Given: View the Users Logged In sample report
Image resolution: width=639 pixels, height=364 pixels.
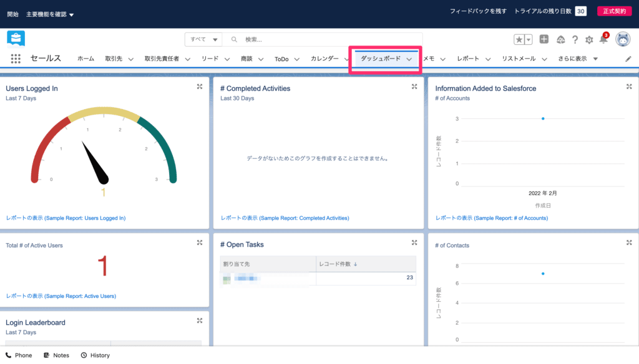Looking at the screenshot, I should [x=66, y=218].
